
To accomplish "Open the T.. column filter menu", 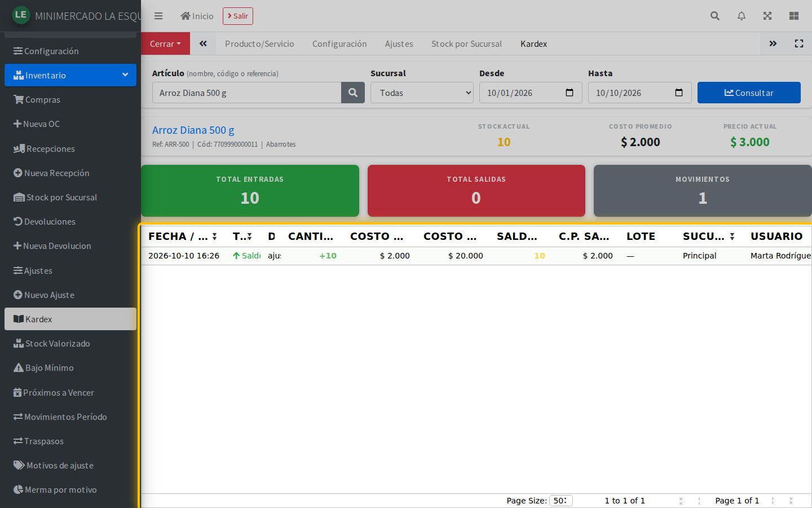I will click(249, 237).
